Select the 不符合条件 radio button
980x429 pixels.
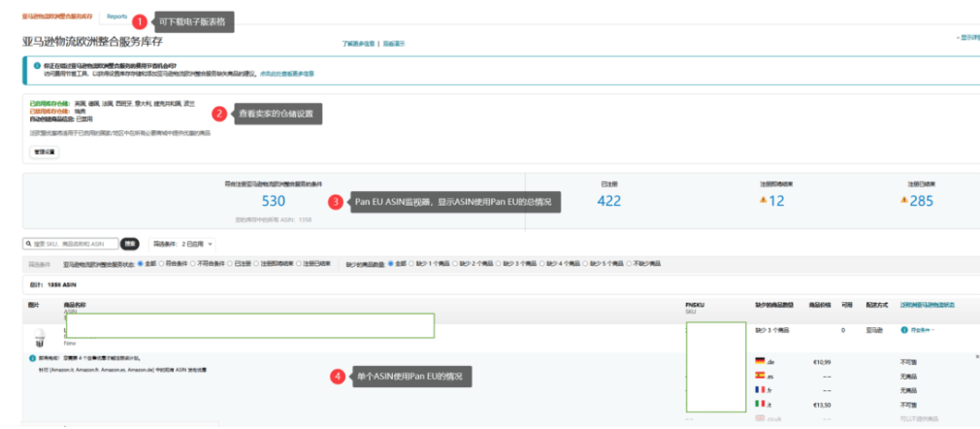[192, 264]
